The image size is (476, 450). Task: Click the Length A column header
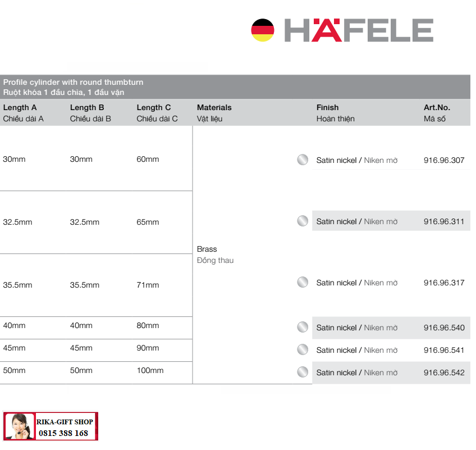coord(24,113)
